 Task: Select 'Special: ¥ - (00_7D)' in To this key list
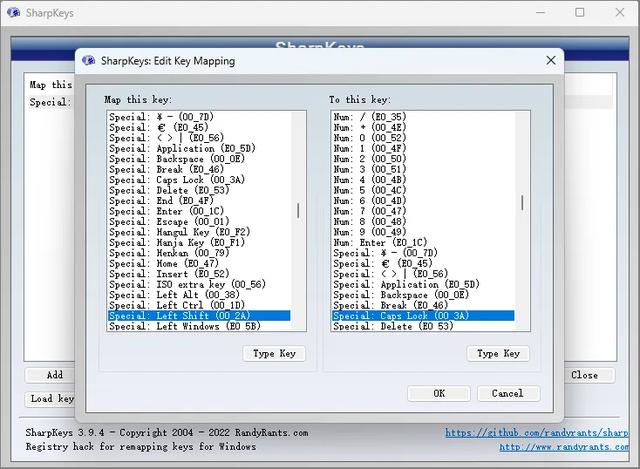tap(423, 253)
